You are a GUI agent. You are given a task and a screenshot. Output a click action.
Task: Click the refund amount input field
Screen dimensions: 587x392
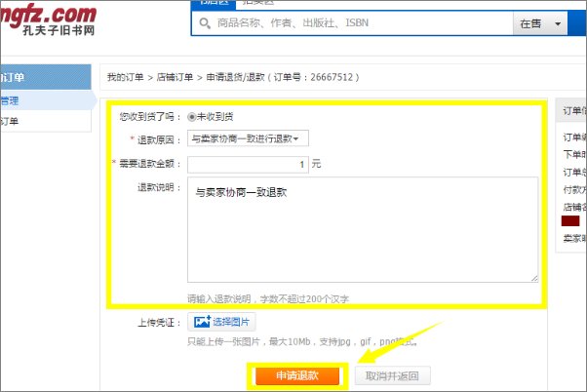pos(248,165)
